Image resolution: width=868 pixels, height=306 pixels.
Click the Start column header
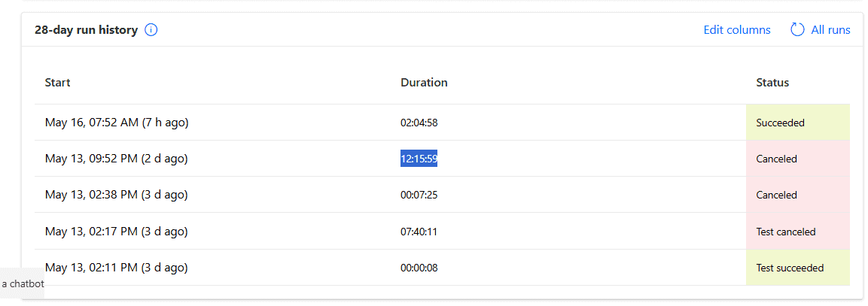coord(57,83)
